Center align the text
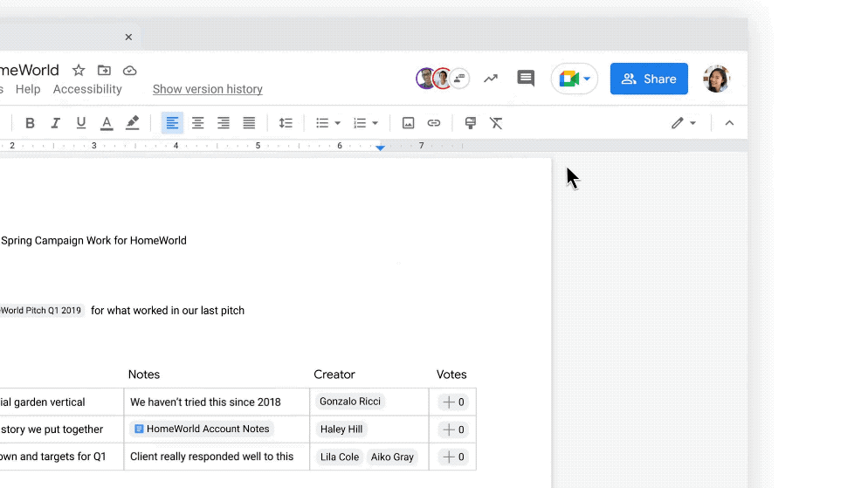Screen dimensions: 868x488 tap(198, 123)
